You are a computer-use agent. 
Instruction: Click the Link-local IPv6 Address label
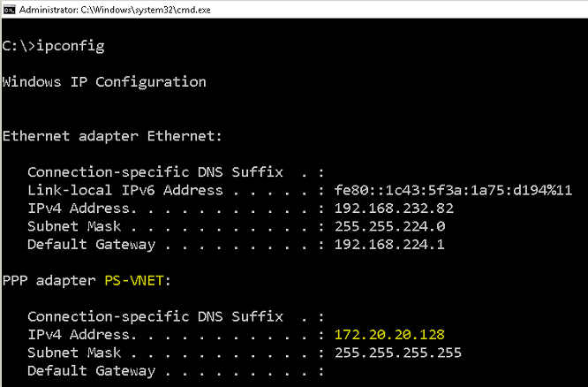click(125, 190)
